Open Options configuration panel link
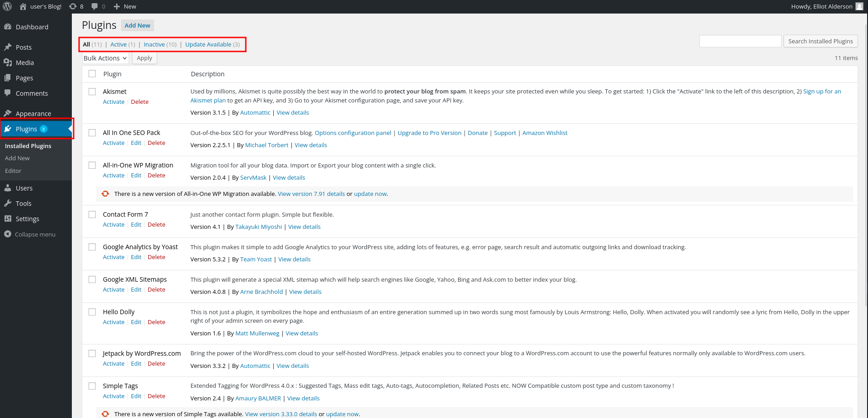The image size is (868, 418). [353, 133]
